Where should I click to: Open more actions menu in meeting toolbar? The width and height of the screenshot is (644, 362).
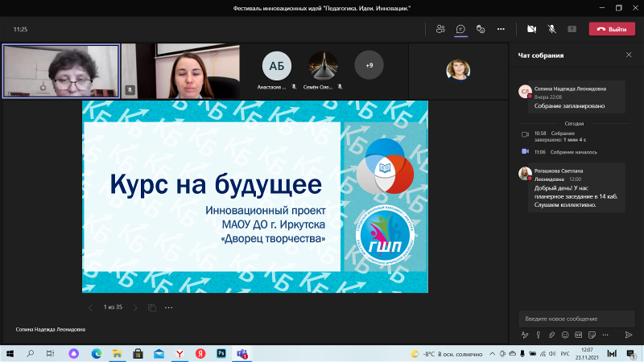501,28
